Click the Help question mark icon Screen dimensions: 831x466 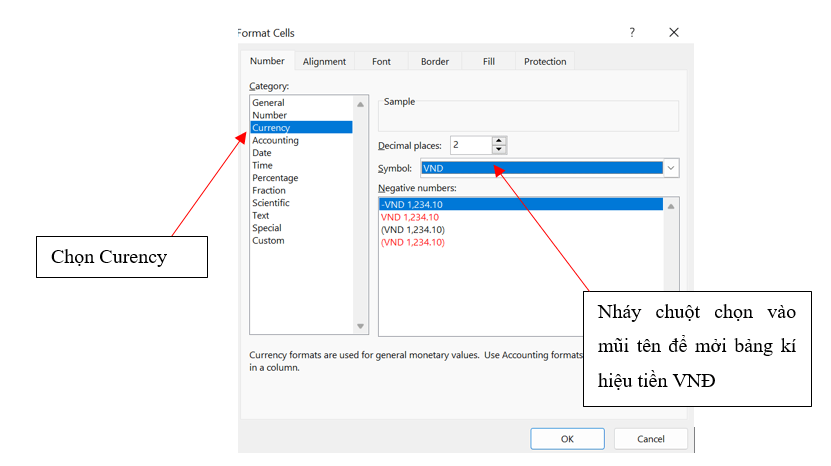[631, 32]
